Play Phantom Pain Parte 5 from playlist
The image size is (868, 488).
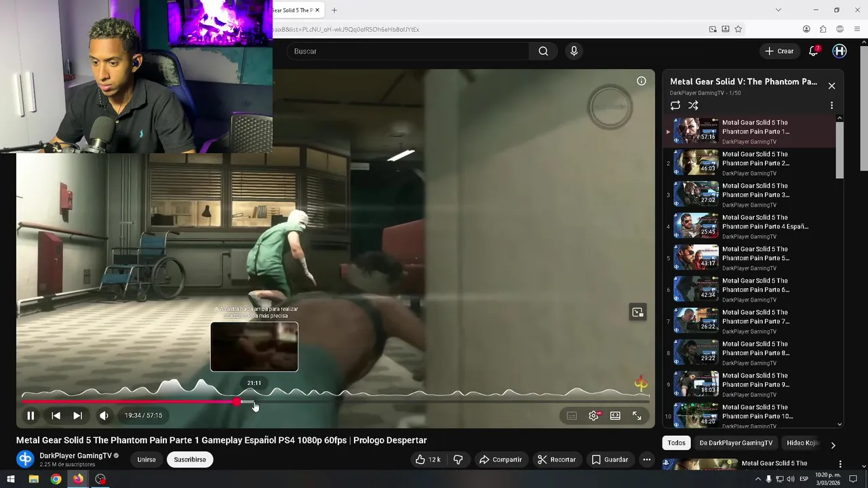[749, 258]
